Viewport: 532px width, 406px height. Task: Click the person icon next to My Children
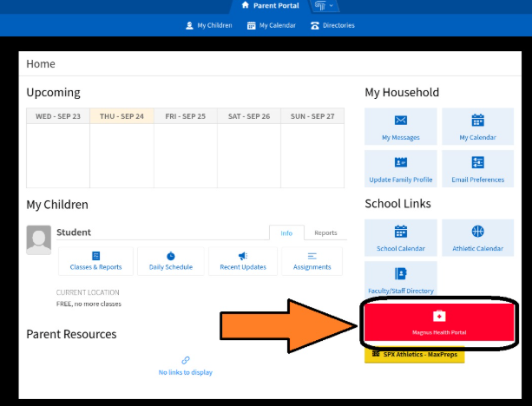pos(189,25)
